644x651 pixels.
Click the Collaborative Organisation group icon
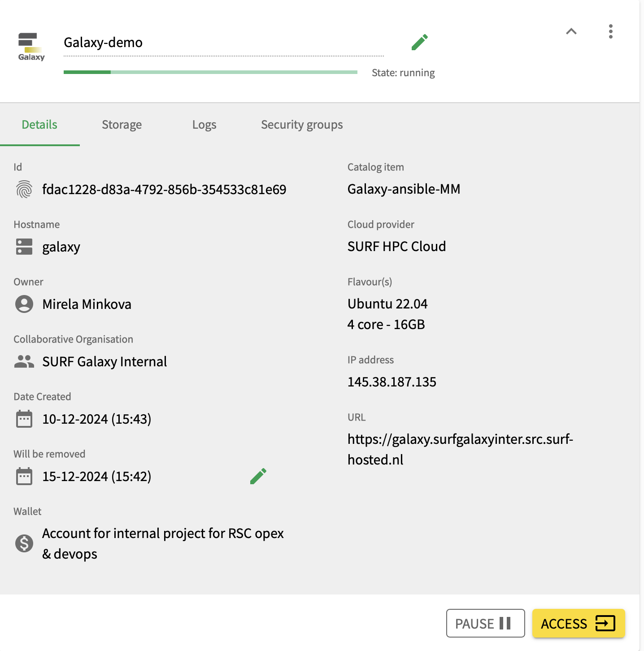24,361
